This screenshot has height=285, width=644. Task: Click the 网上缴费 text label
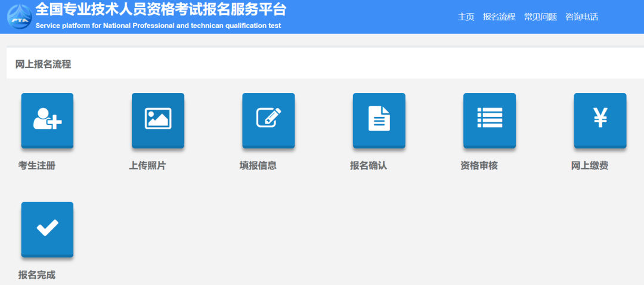tap(590, 166)
